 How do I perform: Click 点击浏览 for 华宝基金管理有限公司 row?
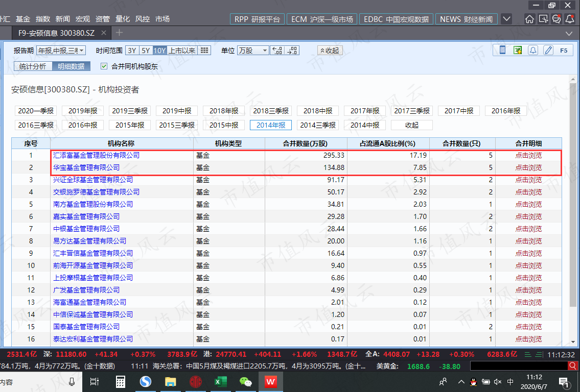(x=528, y=168)
